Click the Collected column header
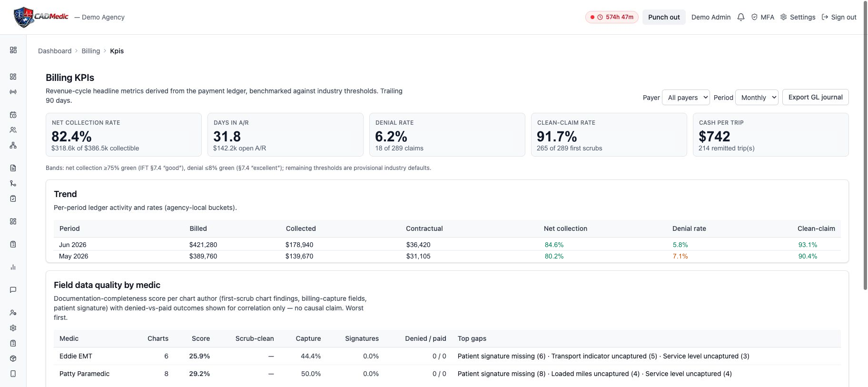The width and height of the screenshot is (868, 387). (x=301, y=228)
